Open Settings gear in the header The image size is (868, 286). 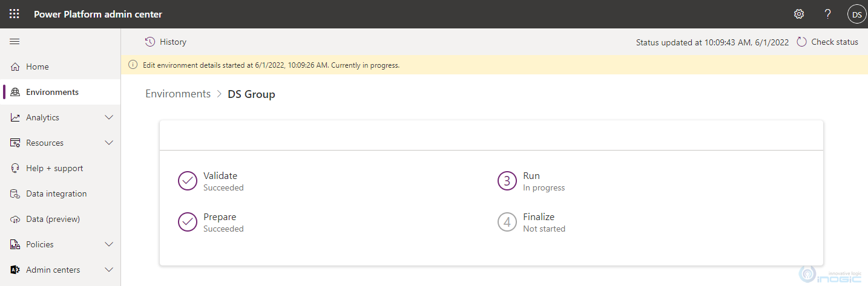[799, 14]
